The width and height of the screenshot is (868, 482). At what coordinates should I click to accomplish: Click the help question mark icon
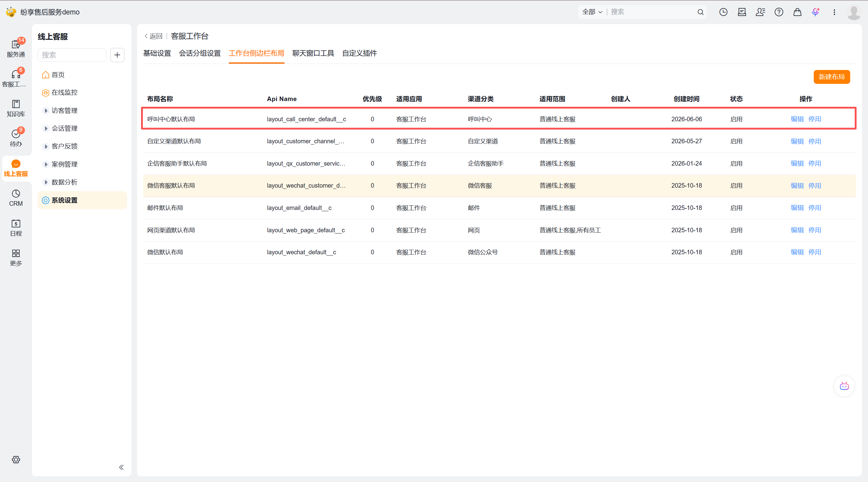coord(779,12)
